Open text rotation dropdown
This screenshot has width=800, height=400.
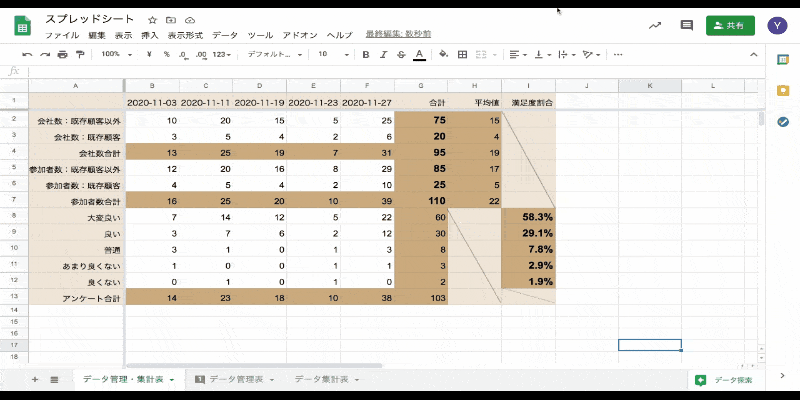click(x=591, y=55)
